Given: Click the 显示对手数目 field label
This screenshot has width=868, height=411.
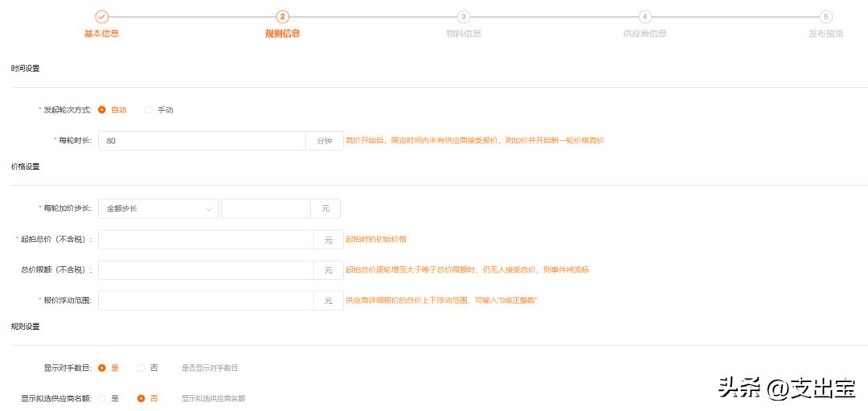Looking at the screenshot, I should [68, 368].
